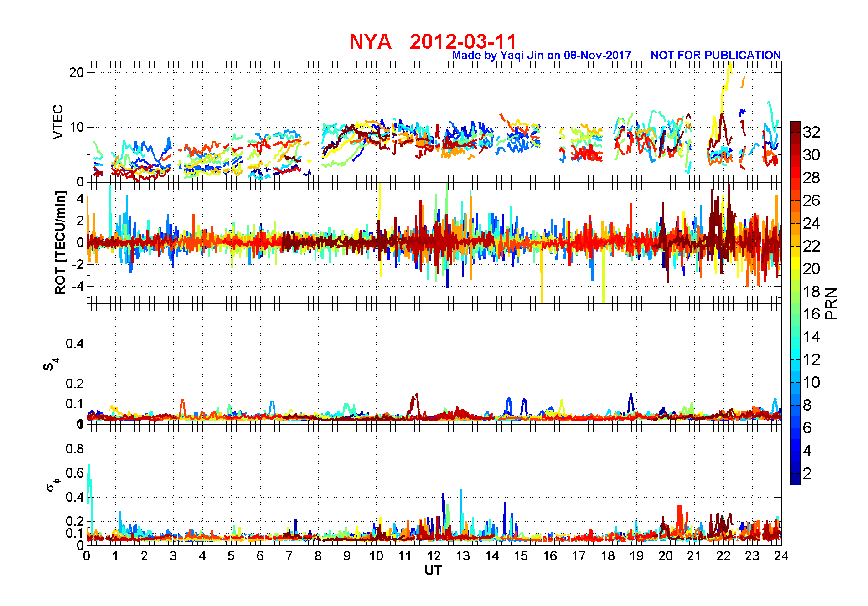868x606 pixels.
Task: Select the "ROT [TECU/min]" y-axis label
Action: pos(60,242)
